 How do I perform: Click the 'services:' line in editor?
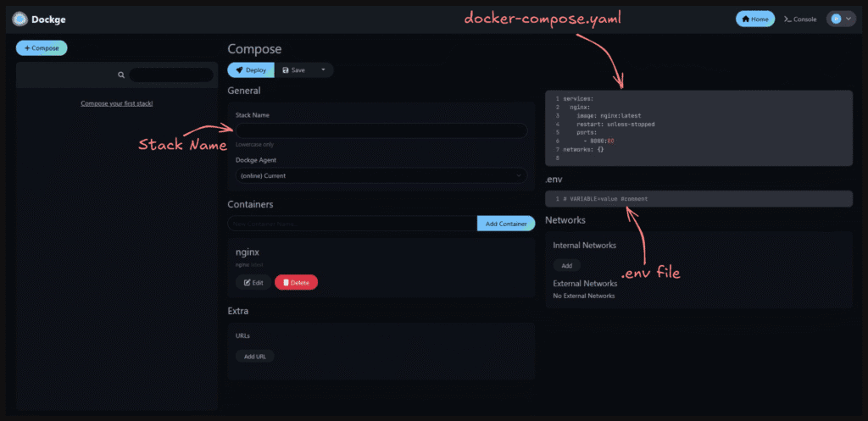[x=578, y=99]
